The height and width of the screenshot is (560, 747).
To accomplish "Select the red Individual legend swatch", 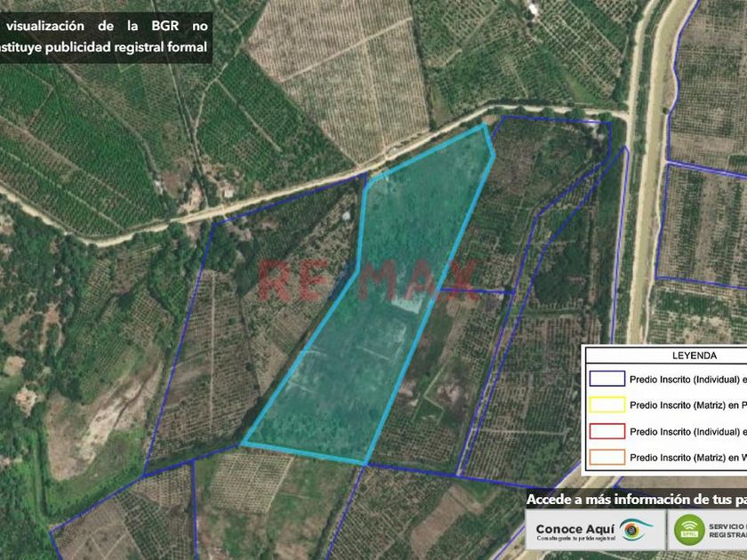I will tap(606, 431).
